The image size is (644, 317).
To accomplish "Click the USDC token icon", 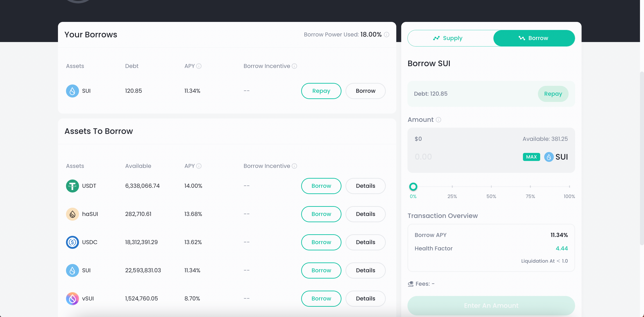I will pyautogui.click(x=72, y=242).
